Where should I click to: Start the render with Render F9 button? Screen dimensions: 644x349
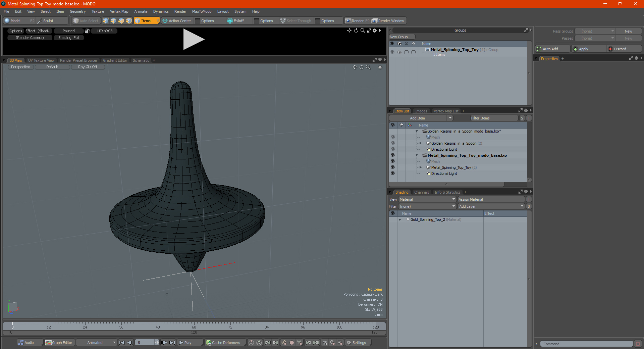pos(358,21)
